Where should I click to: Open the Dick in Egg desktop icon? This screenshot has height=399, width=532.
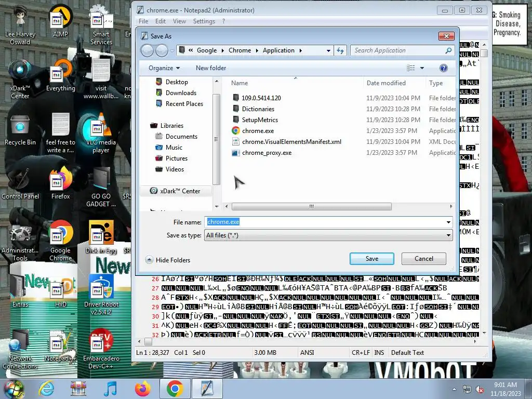coord(101,237)
